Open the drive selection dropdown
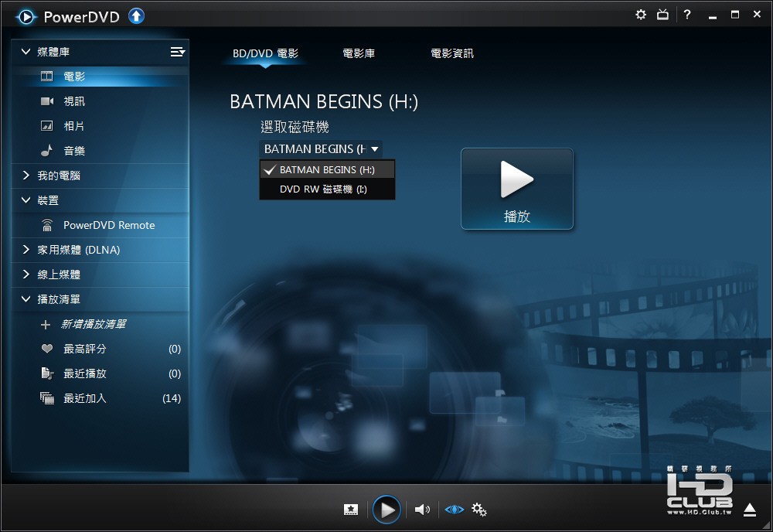 pyautogui.click(x=321, y=149)
